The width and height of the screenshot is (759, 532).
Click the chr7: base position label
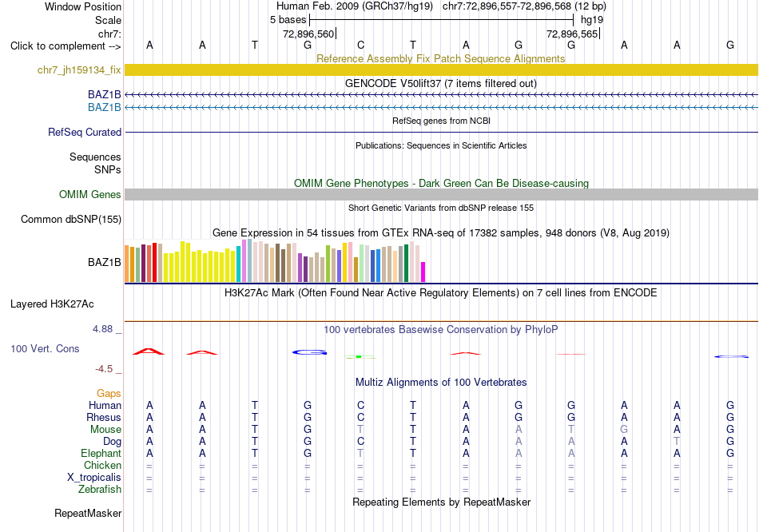(x=109, y=34)
